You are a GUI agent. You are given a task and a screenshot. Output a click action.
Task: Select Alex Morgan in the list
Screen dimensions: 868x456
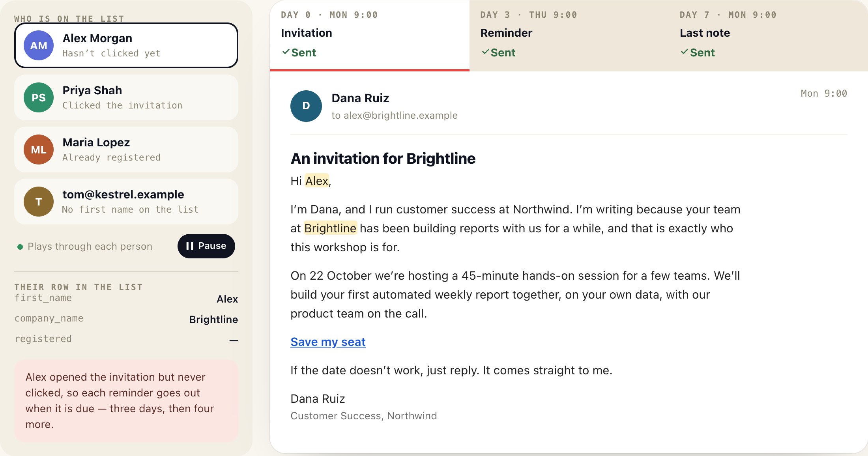click(126, 45)
